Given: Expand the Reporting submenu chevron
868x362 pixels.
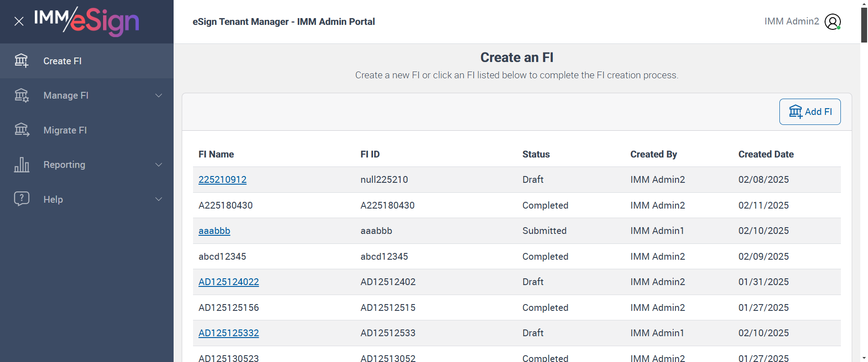Looking at the screenshot, I should tap(159, 165).
